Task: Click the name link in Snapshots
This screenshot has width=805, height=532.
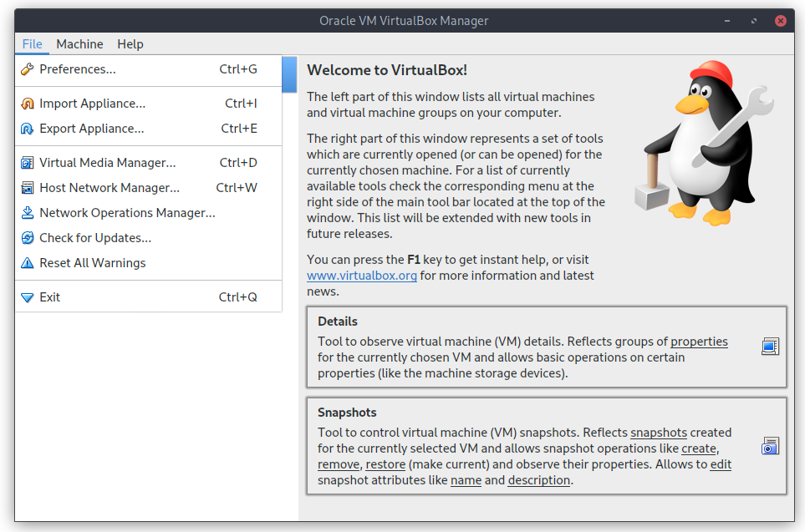Action: (466, 480)
